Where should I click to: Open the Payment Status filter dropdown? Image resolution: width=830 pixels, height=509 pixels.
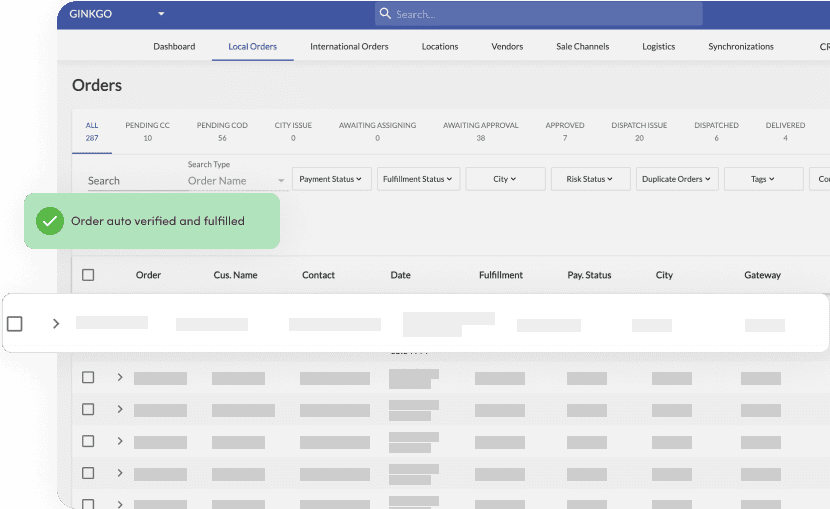tap(332, 179)
